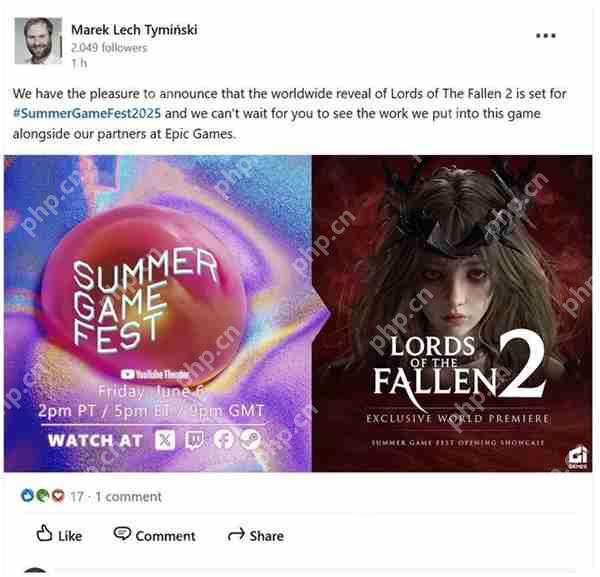Click the Share button label
600x577 pixels.
267,536
